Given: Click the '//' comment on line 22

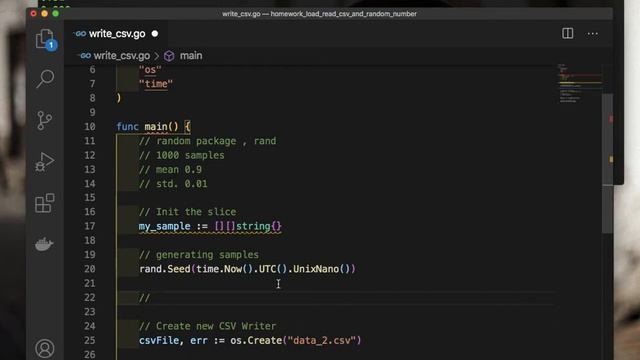Looking at the screenshot, I should click(144, 298).
